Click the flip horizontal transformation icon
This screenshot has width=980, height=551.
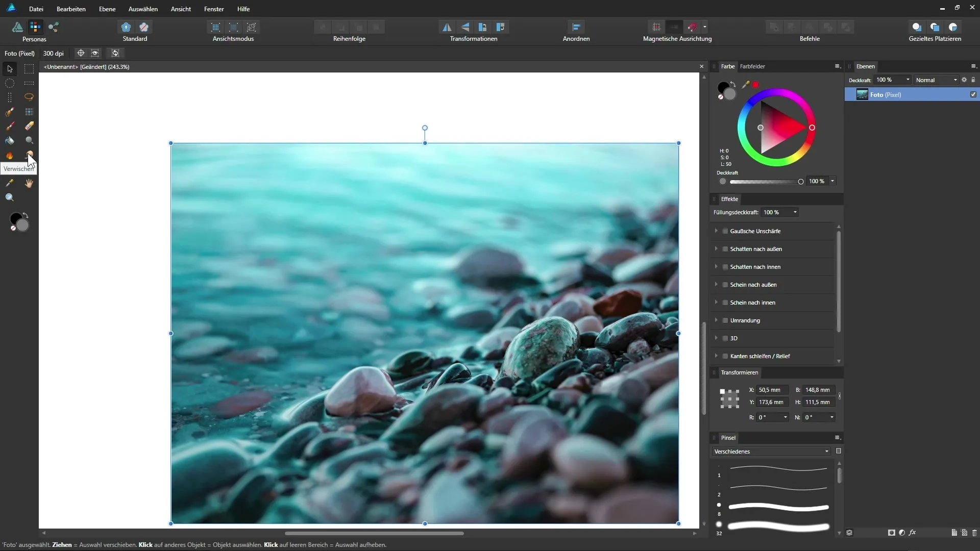point(447,27)
